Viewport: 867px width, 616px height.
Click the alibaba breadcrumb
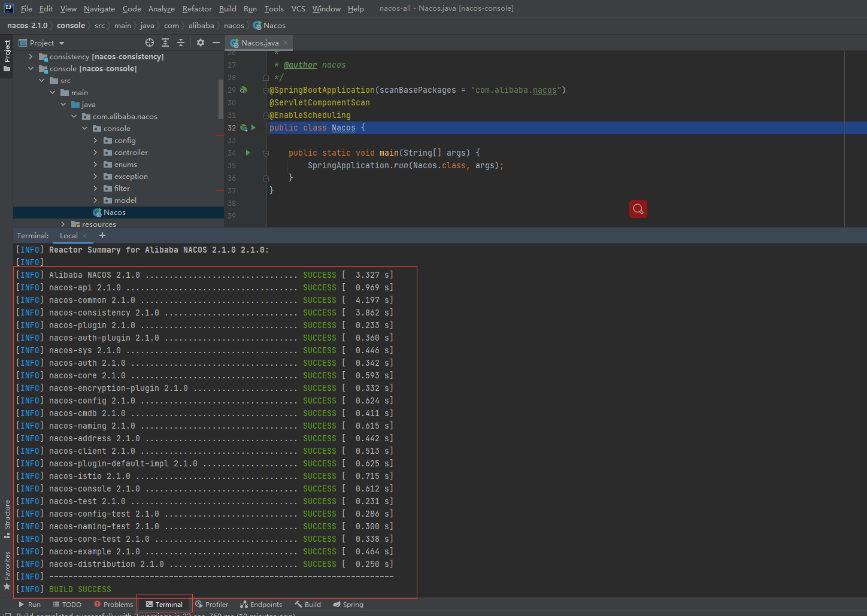click(201, 25)
